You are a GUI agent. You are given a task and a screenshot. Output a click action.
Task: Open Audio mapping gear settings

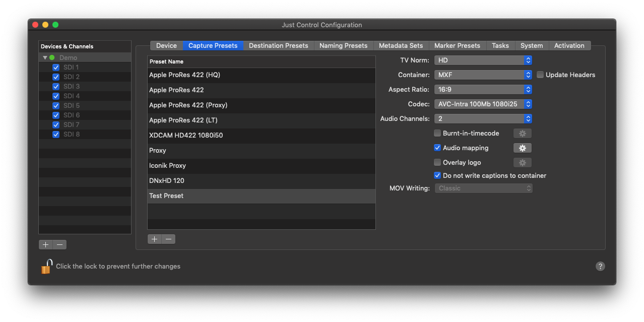point(522,148)
